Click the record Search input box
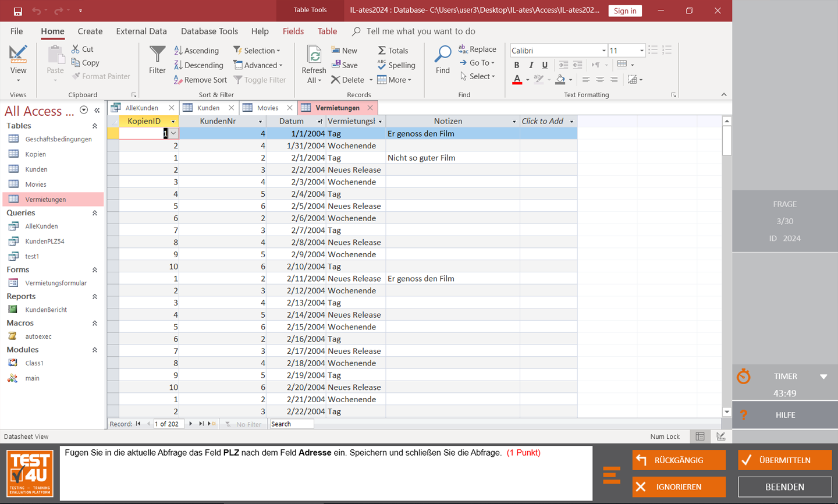838x504 pixels. (x=292, y=424)
